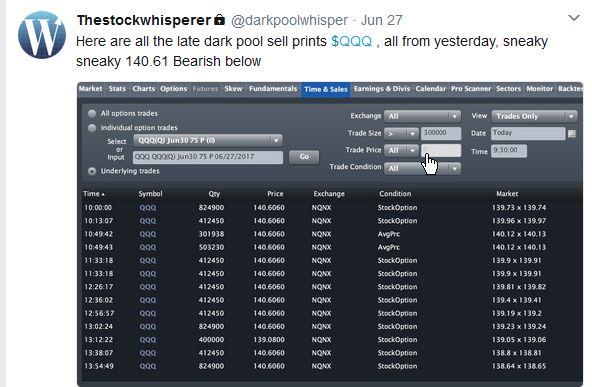Click QQQ symbol in 10:00:00 row
Image resolution: width=592 pixels, height=387 pixels.
pyautogui.click(x=148, y=208)
